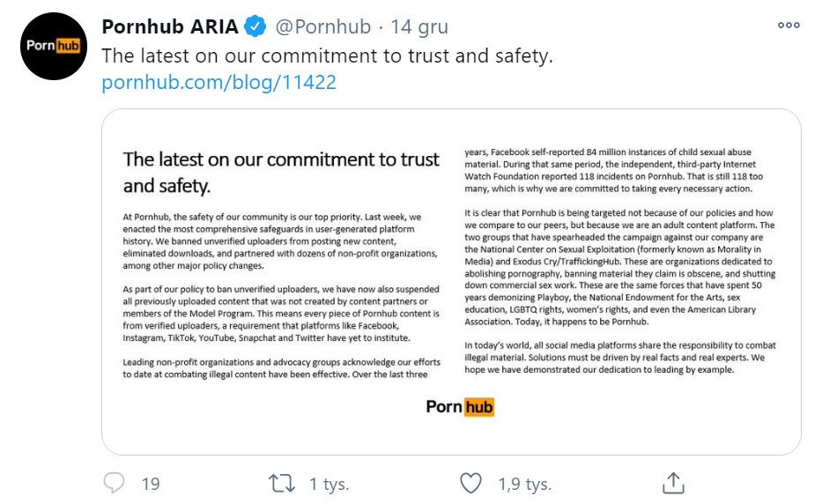Open the tweet's 14 gru timestamp
Image resolution: width=822 pixels, height=504 pixels.
419,27
